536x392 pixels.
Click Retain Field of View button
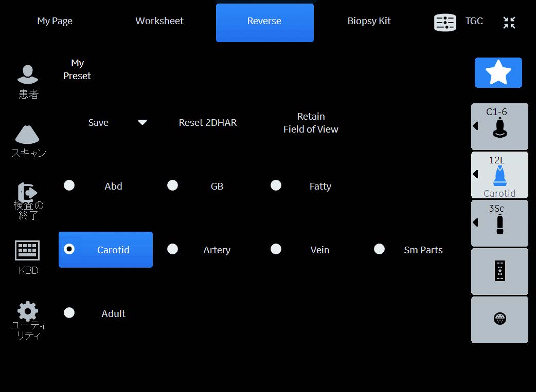[311, 123]
